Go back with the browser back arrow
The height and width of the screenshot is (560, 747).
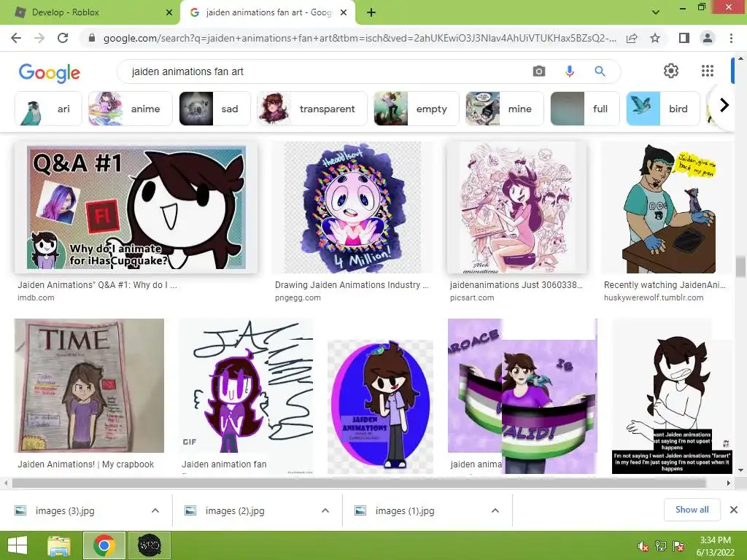click(16, 38)
